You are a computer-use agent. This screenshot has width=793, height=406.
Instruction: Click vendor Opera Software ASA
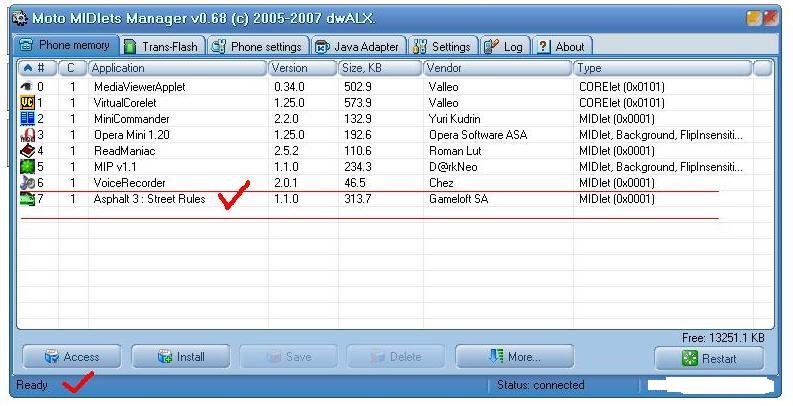(x=478, y=135)
